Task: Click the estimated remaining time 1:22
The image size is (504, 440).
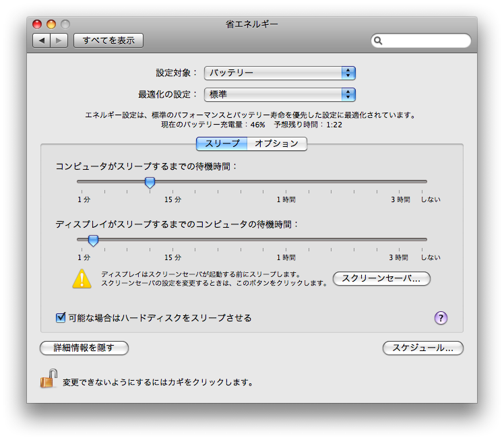Action: (334, 125)
